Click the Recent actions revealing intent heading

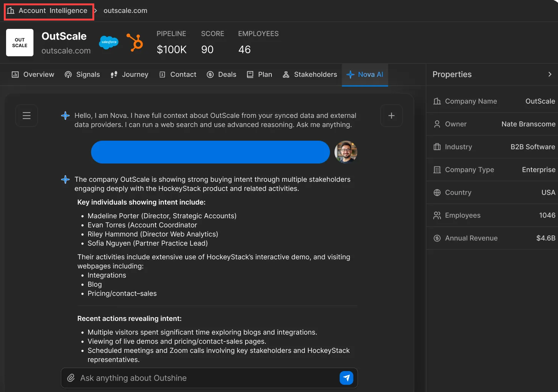pos(130,319)
